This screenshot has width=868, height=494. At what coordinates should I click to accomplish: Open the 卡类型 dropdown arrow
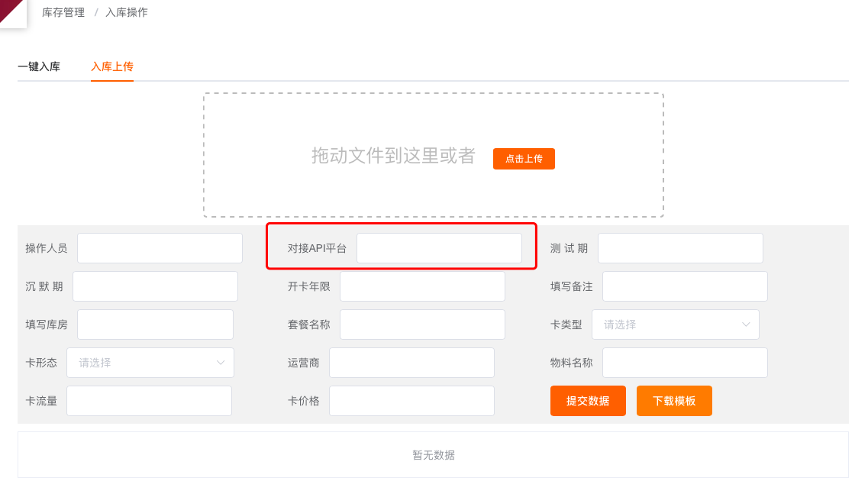pos(746,324)
